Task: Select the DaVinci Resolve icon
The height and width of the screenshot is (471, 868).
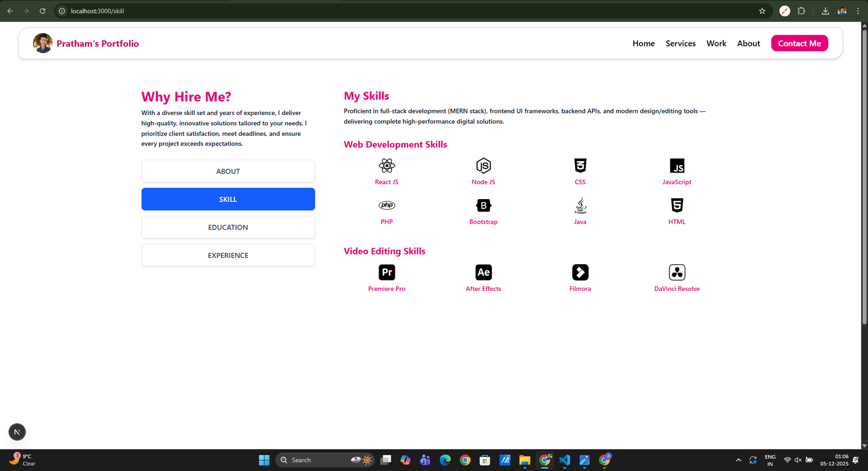Action: [677, 272]
